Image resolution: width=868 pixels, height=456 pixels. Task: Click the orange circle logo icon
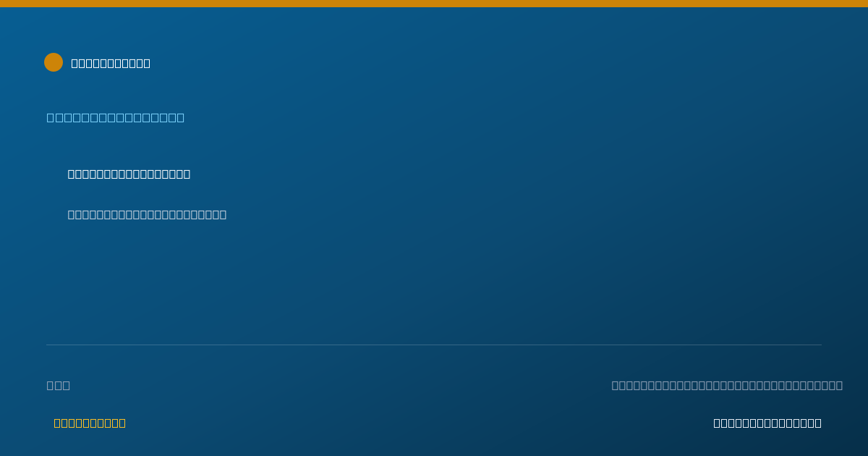[54, 62]
